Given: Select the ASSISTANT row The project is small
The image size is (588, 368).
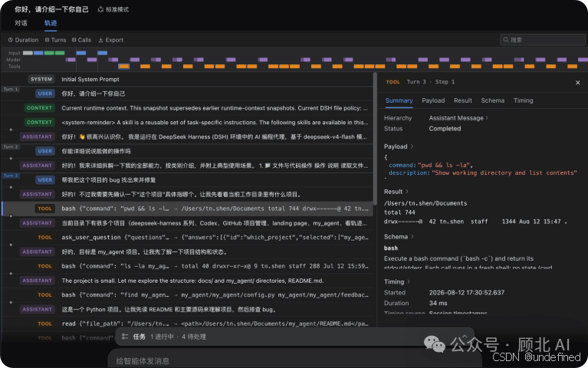Looking at the screenshot, I should click(x=187, y=281).
